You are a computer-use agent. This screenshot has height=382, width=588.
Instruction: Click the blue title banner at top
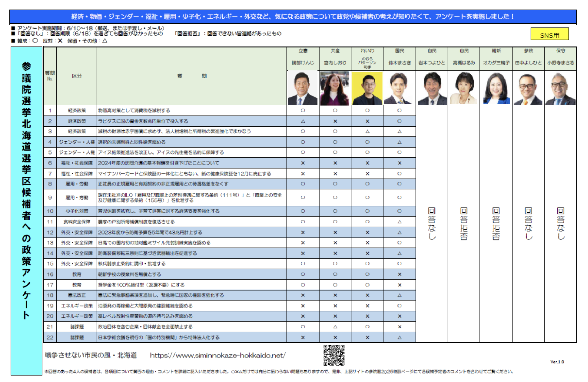click(x=293, y=17)
